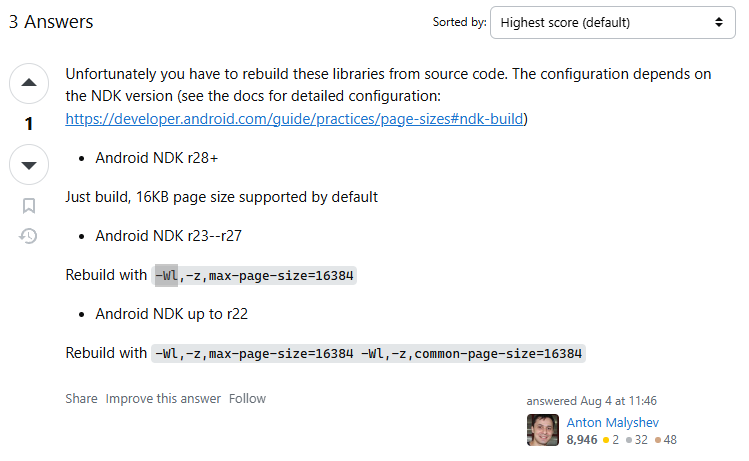Downvote the answer with the down arrow
Image resolution: width=749 pixels, height=461 pixels.
pyautogui.click(x=29, y=165)
